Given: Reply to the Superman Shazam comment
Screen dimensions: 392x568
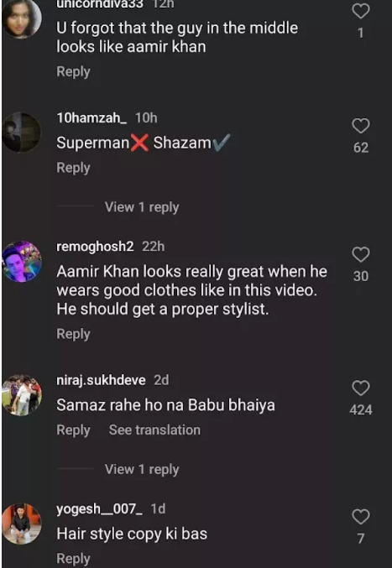Looking at the screenshot, I should click(73, 168).
